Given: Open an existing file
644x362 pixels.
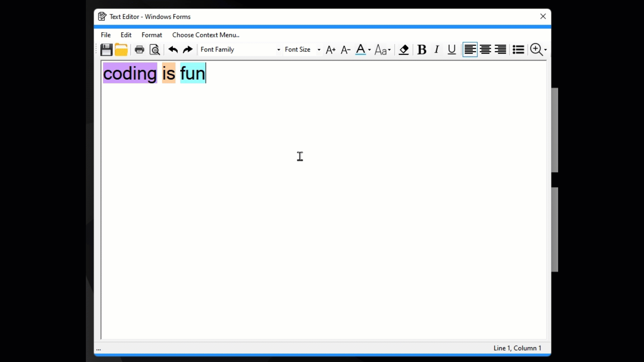Looking at the screenshot, I should (121, 50).
